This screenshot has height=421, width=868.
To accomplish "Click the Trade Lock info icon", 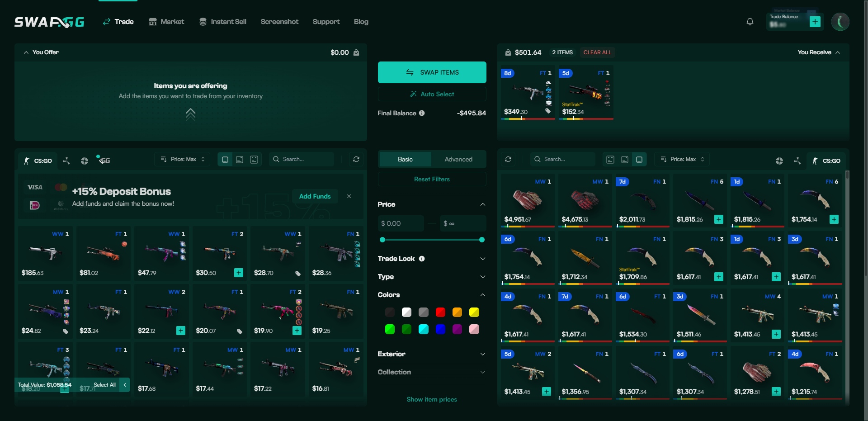I will point(422,259).
